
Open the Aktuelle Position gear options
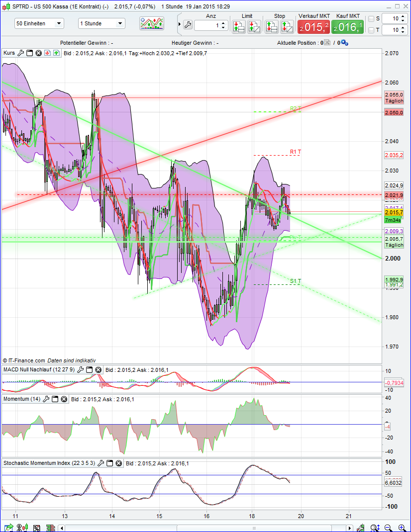coord(344,42)
